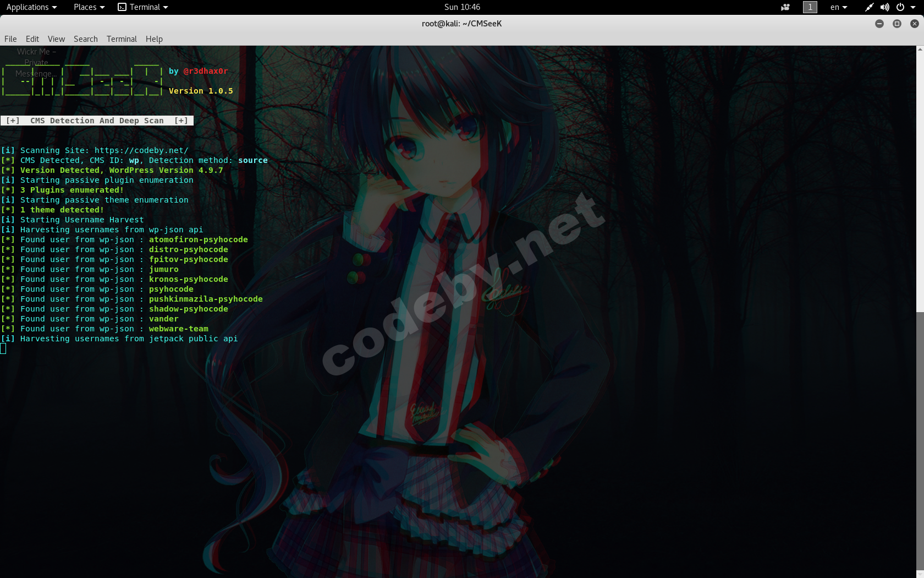The height and width of the screenshot is (578, 924).
Task: Click username 'pushkinmazila-psyhocode'
Action: tap(206, 299)
